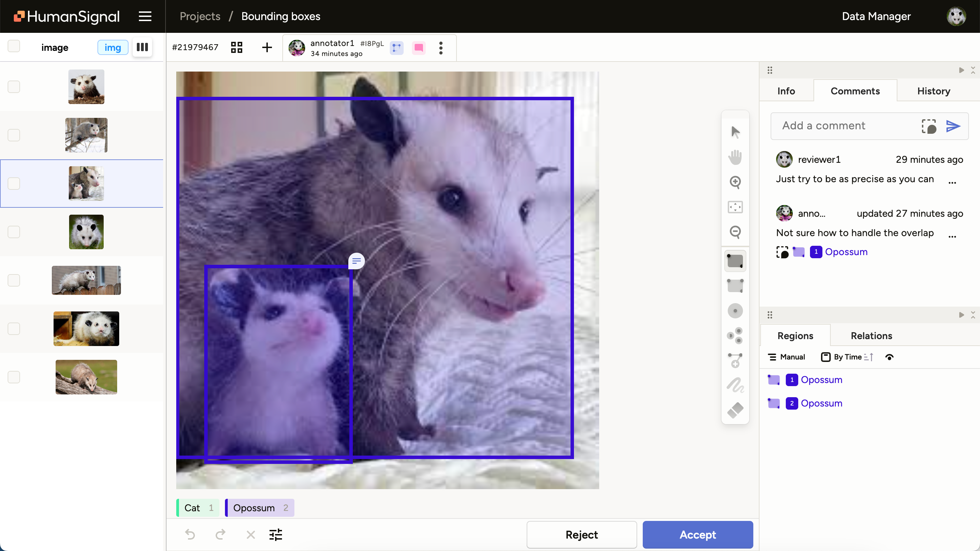Toggle visibility of all regions with eye icon
Image resolution: width=980 pixels, height=551 pixels.
click(889, 357)
